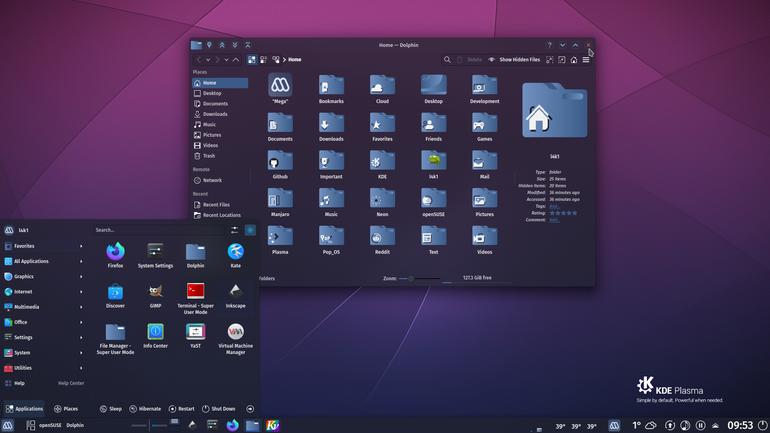Open Firefox from the task panel

click(x=232, y=425)
